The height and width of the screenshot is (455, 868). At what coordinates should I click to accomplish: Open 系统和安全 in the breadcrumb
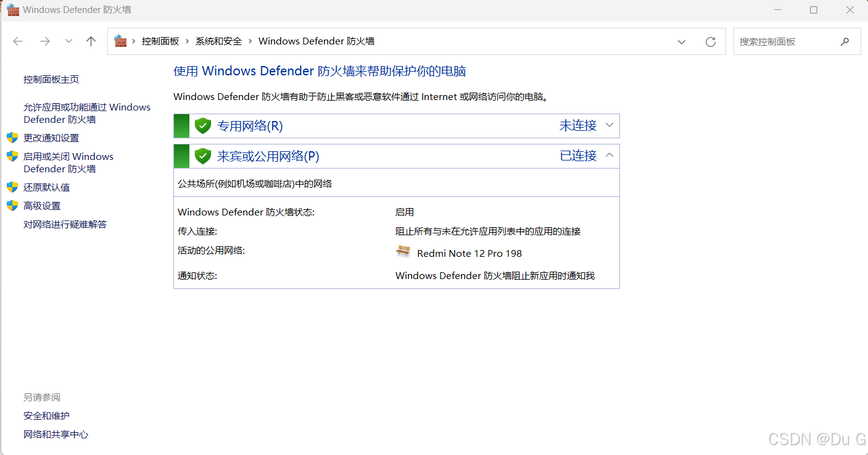[218, 41]
